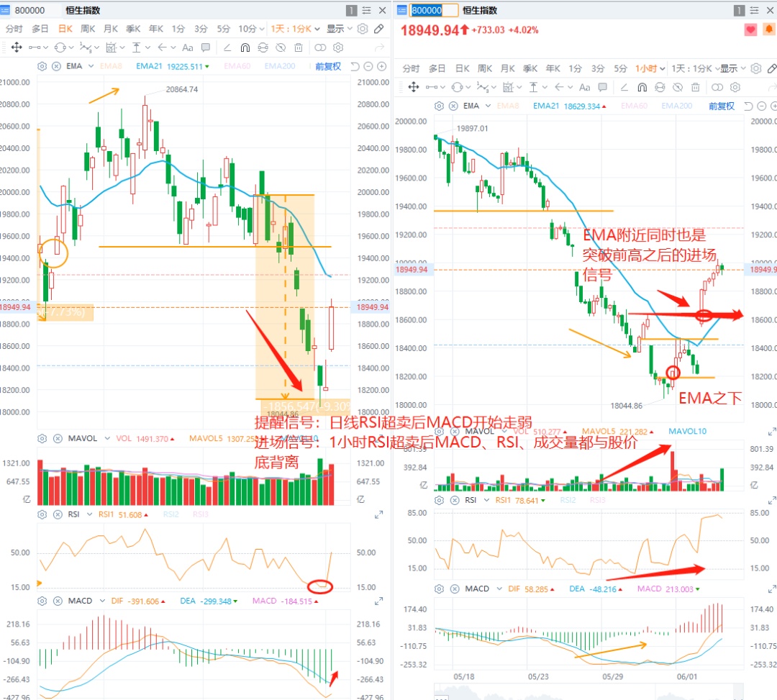The image size is (777, 700).
Task: Open the 1小时 interval dropdown in right chart
Action: click(650, 69)
